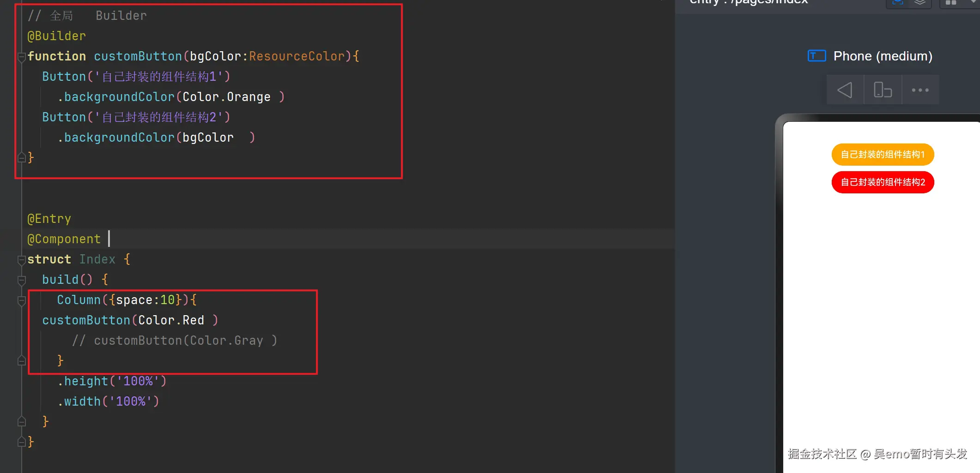
Task: Click fold marker at Column closing brace
Action: 21,360
